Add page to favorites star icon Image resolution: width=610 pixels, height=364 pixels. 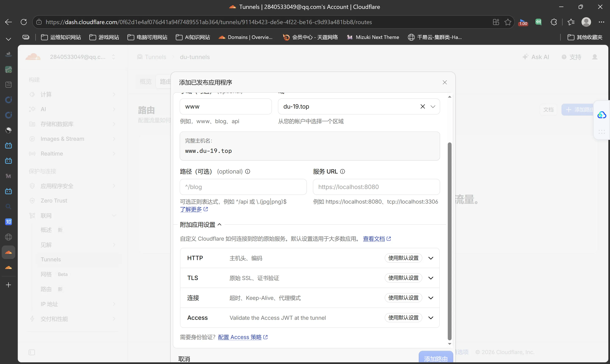[x=508, y=22]
